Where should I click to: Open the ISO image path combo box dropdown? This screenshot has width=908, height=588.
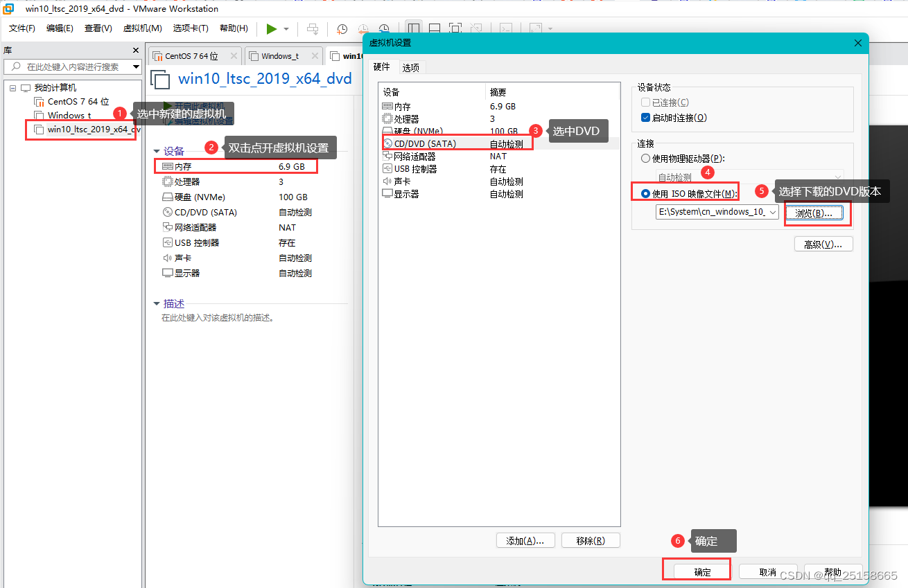(773, 212)
